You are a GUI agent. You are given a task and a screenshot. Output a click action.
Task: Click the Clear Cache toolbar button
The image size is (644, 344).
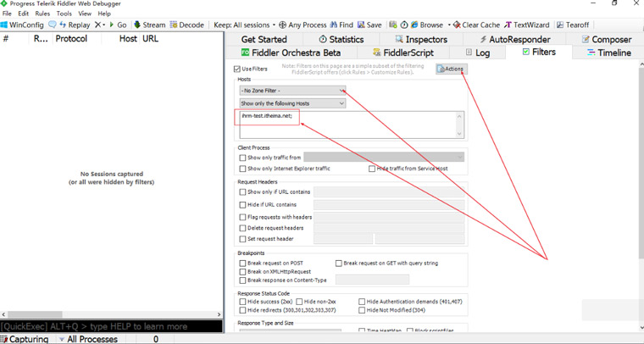coord(476,25)
